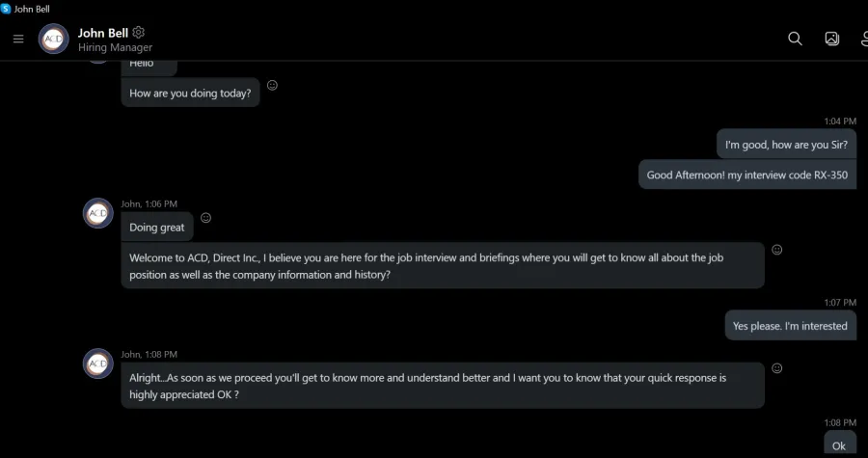Image resolution: width=868 pixels, height=458 pixels.
Task: Open the gallery image icon in header
Action: coord(832,39)
